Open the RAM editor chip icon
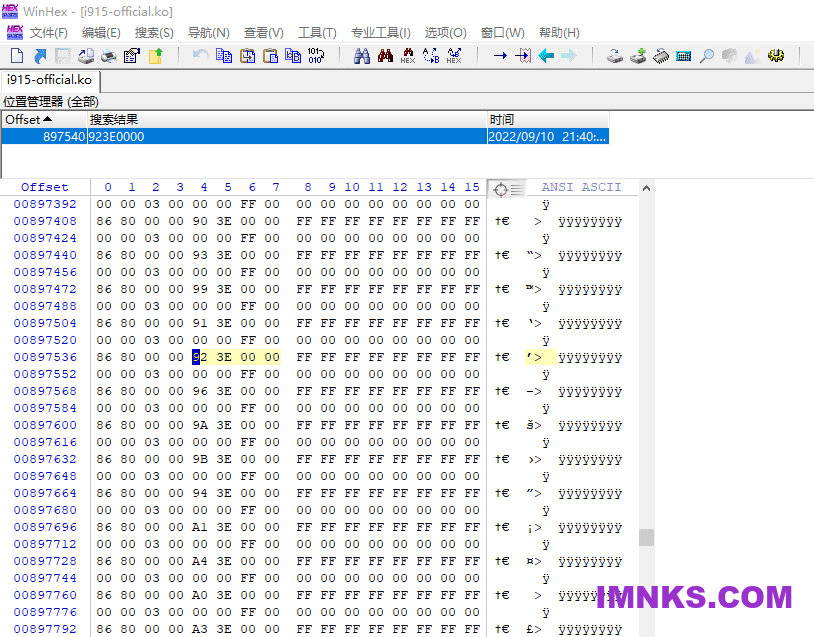The height and width of the screenshot is (637, 814). pyautogui.click(x=660, y=56)
